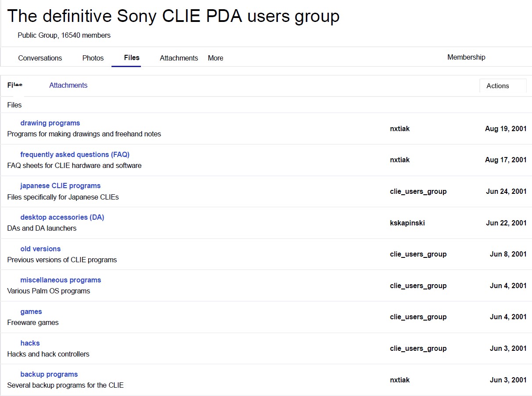The height and width of the screenshot is (396, 532).
Task: Open the japanese CLIE programs folder
Action: point(60,186)
